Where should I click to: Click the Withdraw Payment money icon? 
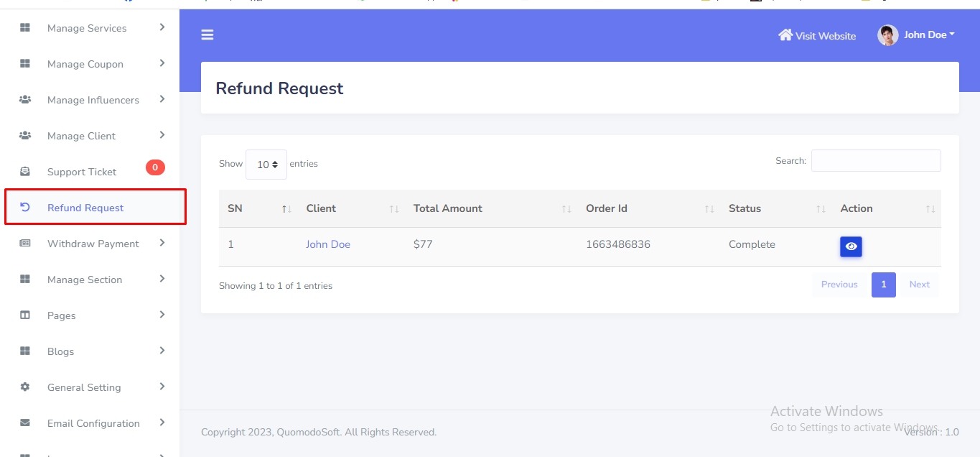[x=25, y=244]
